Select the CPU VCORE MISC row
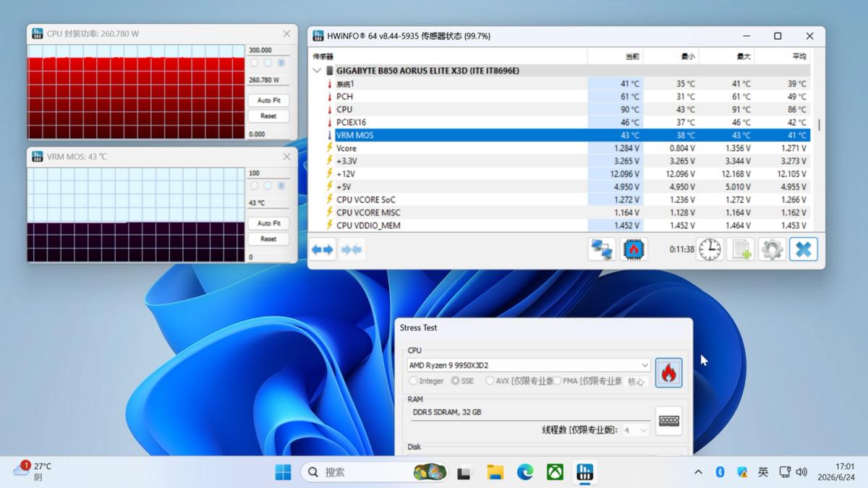This screenshot has height=488, width=868. click(x=561, y=213)
